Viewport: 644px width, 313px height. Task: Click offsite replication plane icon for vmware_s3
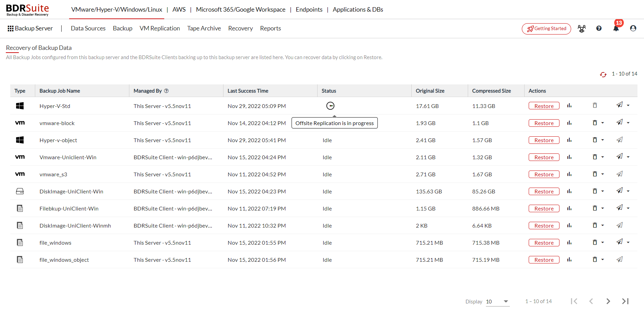(x=620, y=174)
